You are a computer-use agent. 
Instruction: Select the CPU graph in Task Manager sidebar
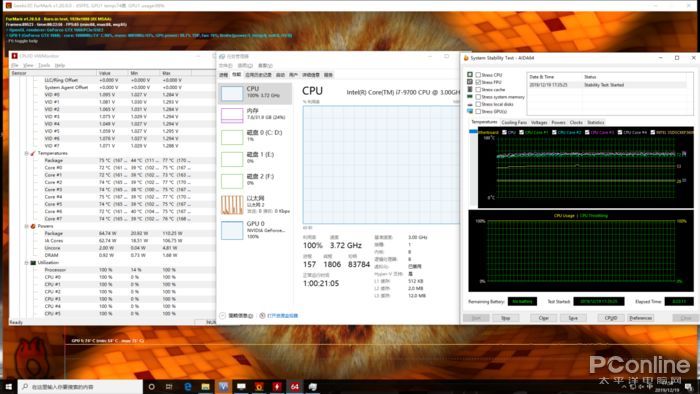(255, 93)
